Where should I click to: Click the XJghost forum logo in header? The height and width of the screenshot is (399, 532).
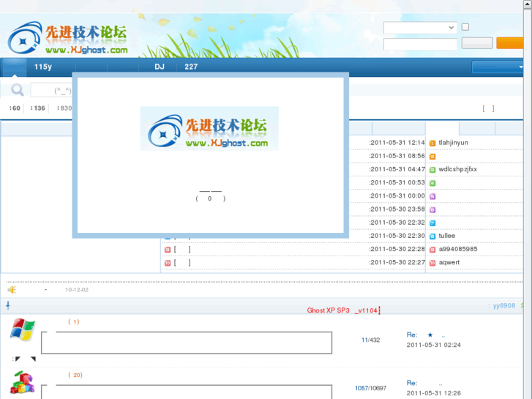pos(68,38)
